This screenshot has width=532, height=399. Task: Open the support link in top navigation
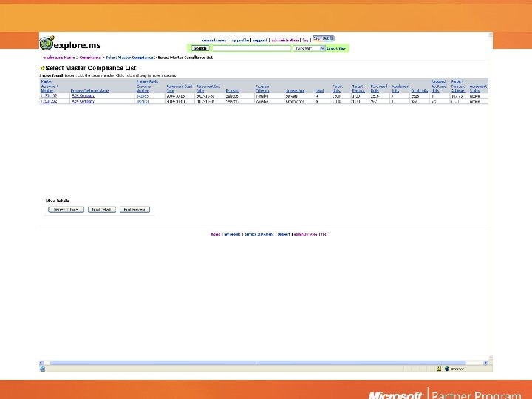click(260, 41)
